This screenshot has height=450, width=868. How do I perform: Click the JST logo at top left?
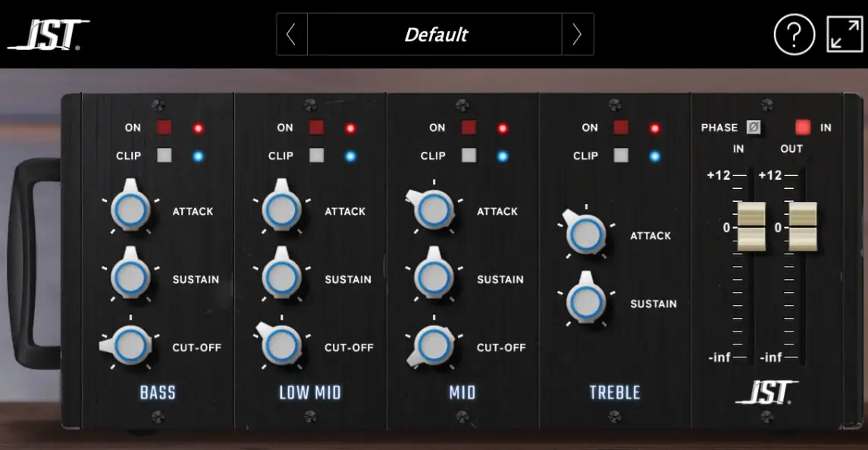(48, 35)
